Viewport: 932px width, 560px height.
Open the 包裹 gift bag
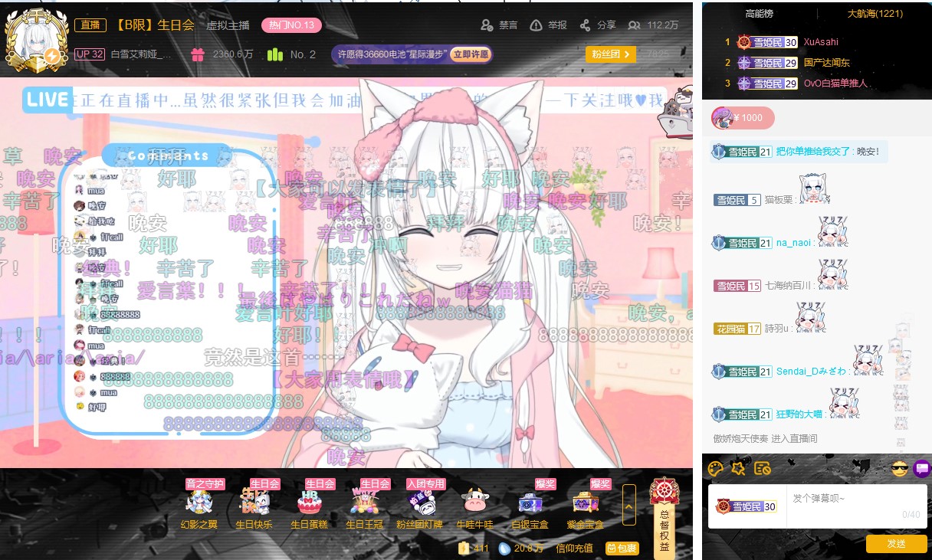[622, 548]
